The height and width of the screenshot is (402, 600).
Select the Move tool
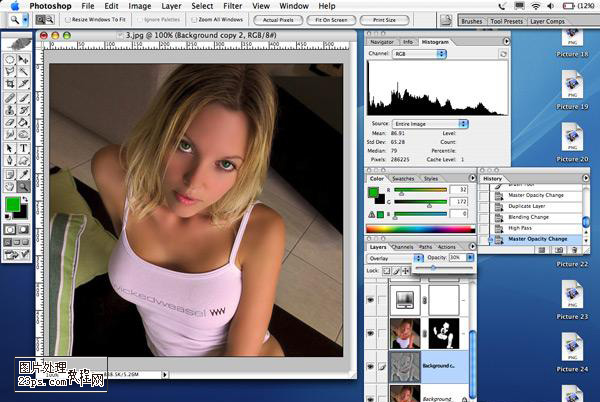23,59
